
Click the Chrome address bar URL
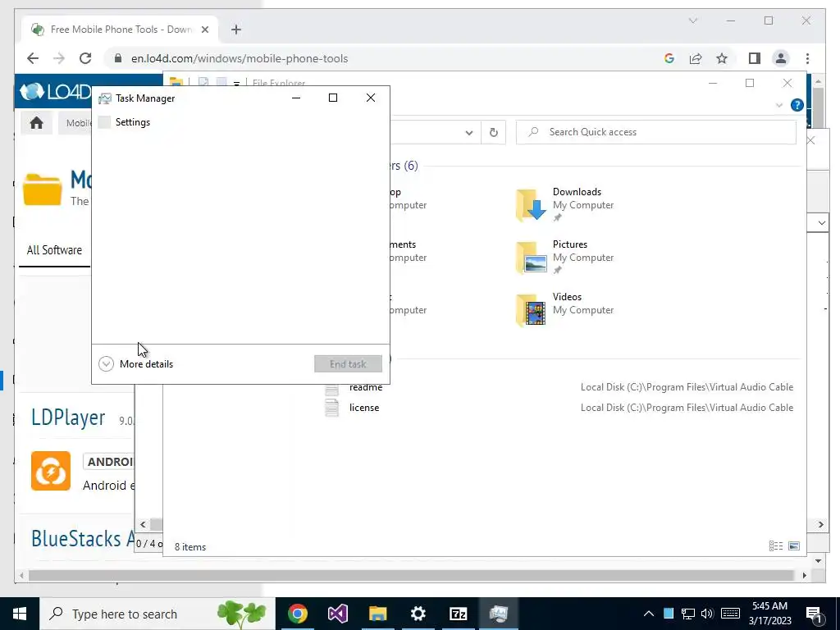(240, 58)
